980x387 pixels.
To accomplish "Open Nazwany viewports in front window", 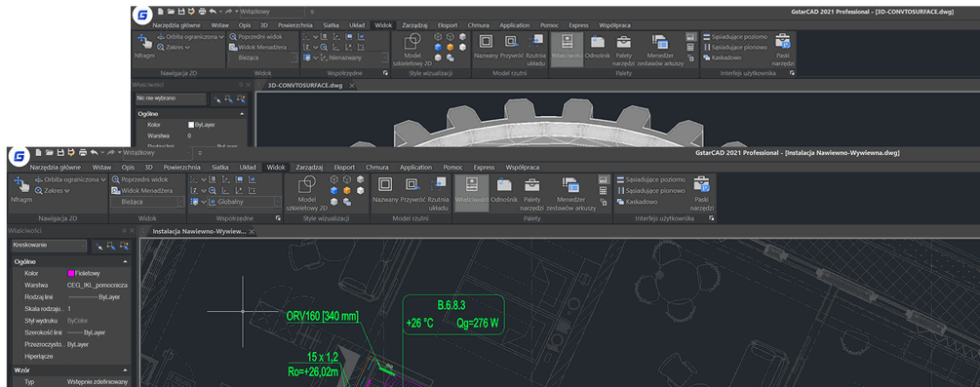I will point(385,189).
